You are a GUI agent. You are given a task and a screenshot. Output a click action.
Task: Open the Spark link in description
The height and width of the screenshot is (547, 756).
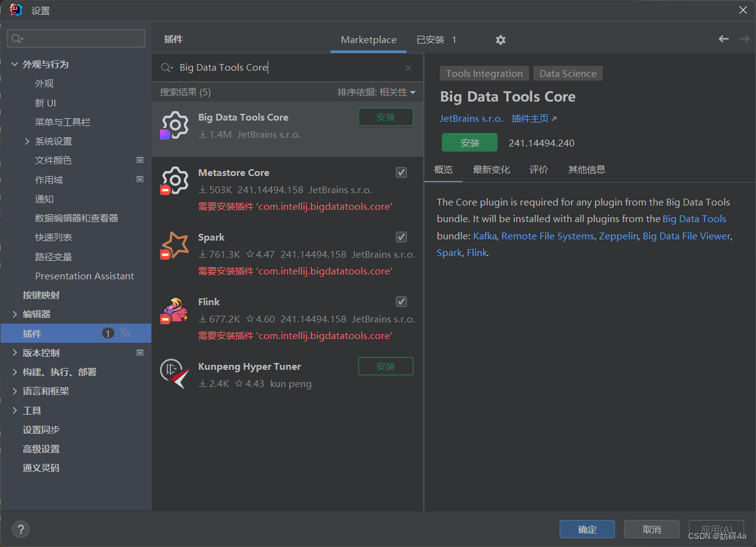[449, 253]
